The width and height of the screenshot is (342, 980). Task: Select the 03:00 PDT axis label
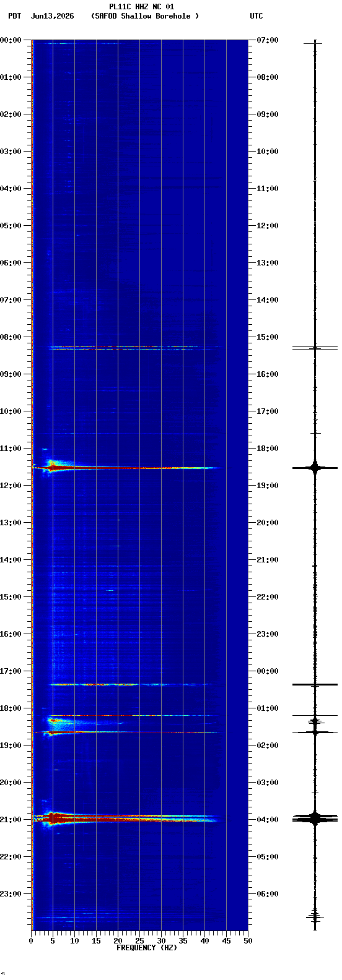coord(11,152)
